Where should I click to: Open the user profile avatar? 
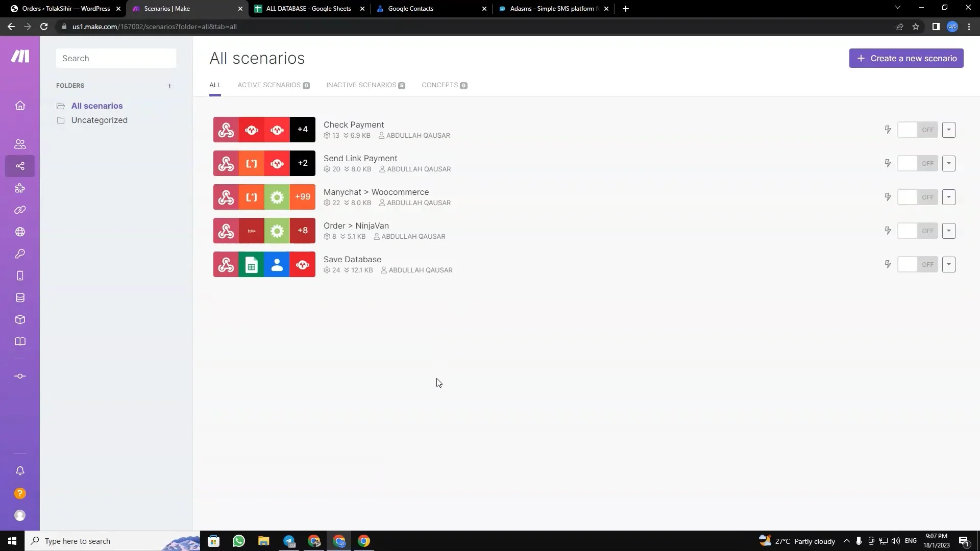click(x=20, y=515)
